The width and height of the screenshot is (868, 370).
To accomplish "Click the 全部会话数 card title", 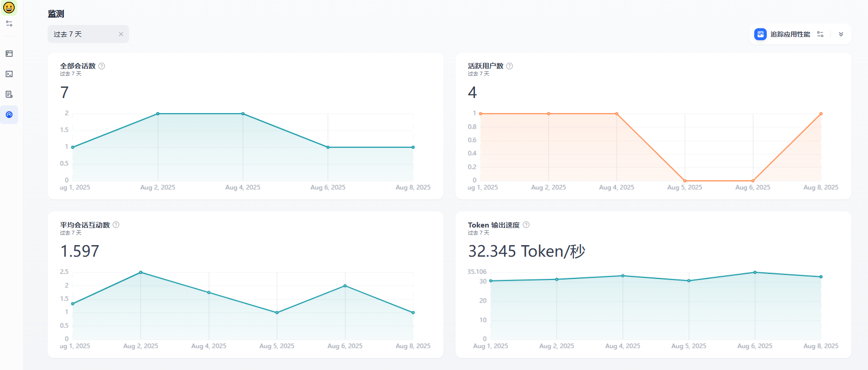I will (x=78, y=66).
